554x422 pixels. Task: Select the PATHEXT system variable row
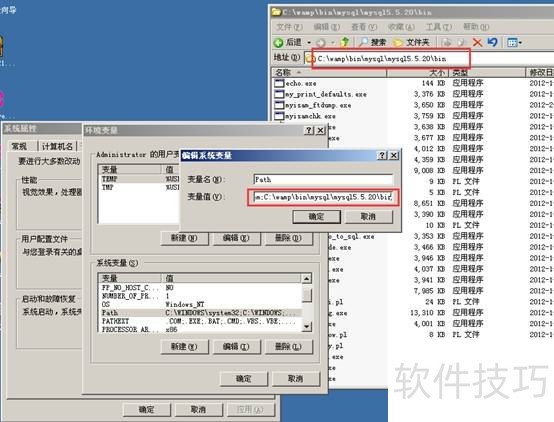click(x=200, y=321)
